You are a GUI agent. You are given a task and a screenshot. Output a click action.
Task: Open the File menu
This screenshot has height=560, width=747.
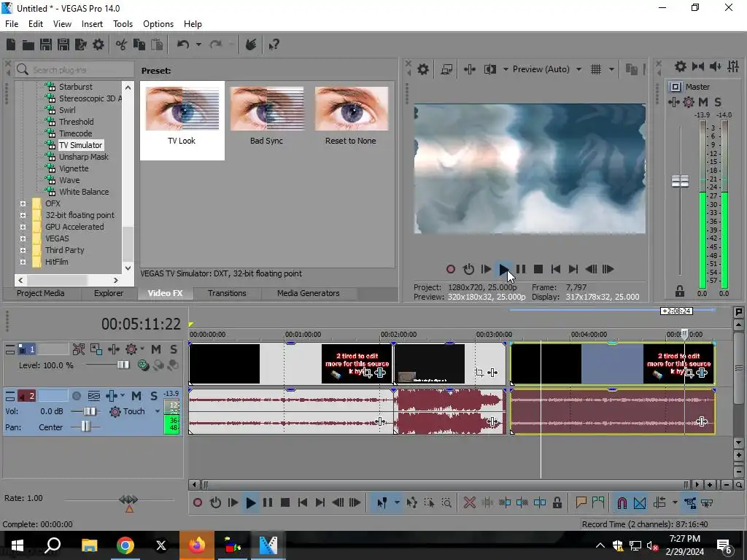12,24
